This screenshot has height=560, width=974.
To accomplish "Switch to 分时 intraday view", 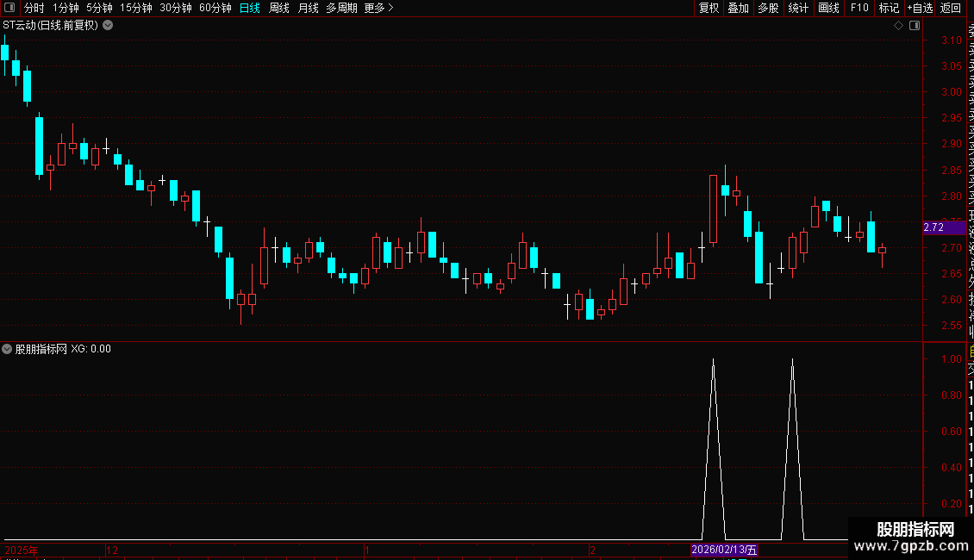I will point(34,8).
